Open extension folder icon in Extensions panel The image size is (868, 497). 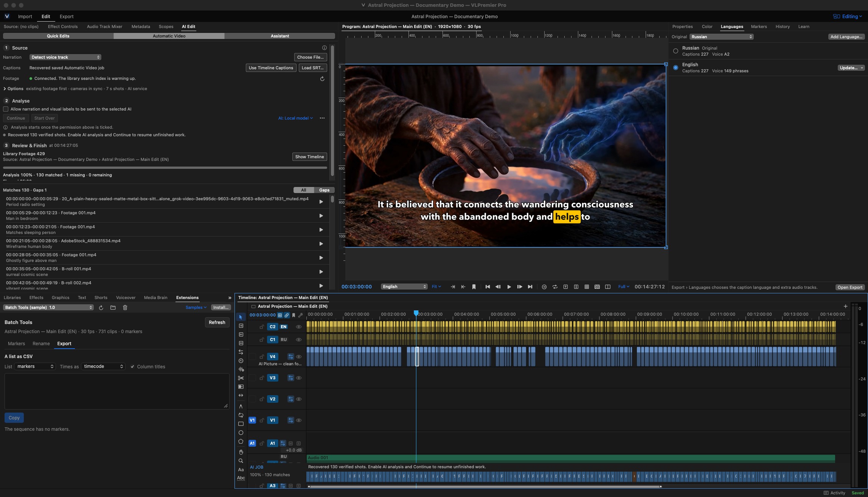coord(113,308)
